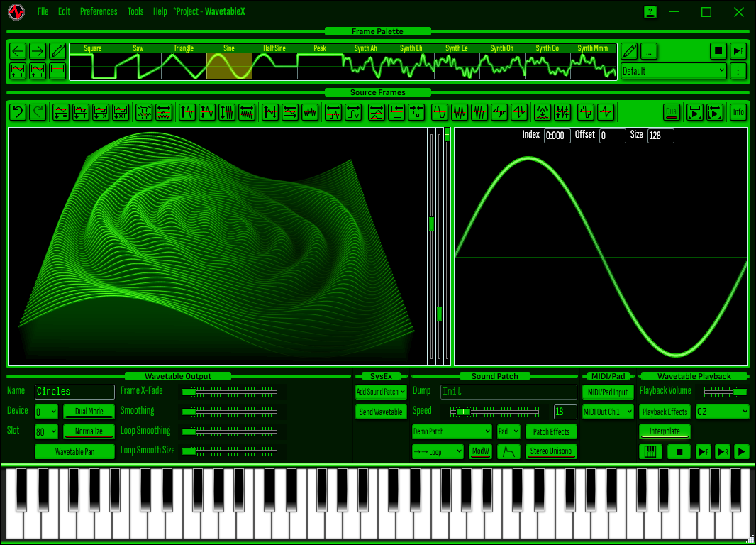Toggle Dual Mode in Wavetable Output
Screen dimensions: 756x545
click(x=89, y=412)
